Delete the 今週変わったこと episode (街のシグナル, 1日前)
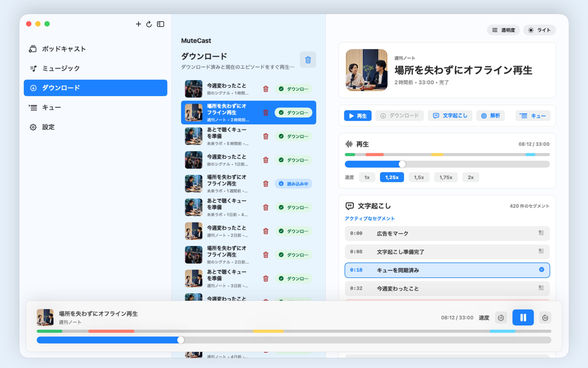 (x=266, y=160)
